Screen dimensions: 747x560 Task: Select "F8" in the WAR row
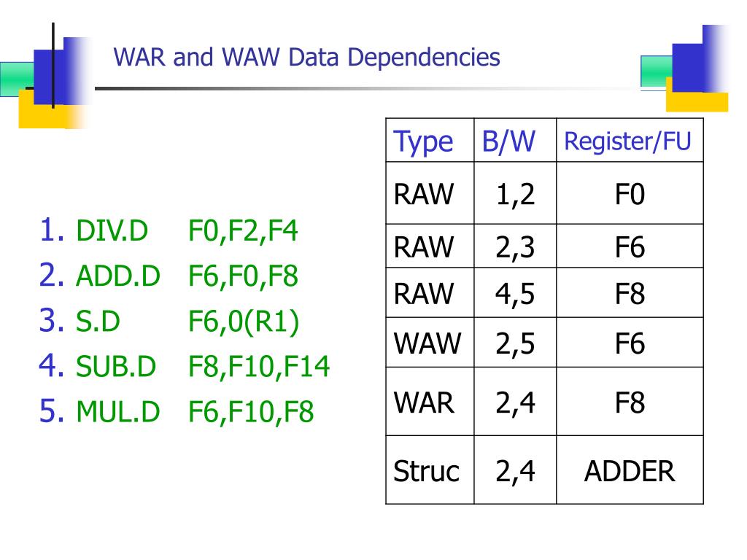point(630,402)
